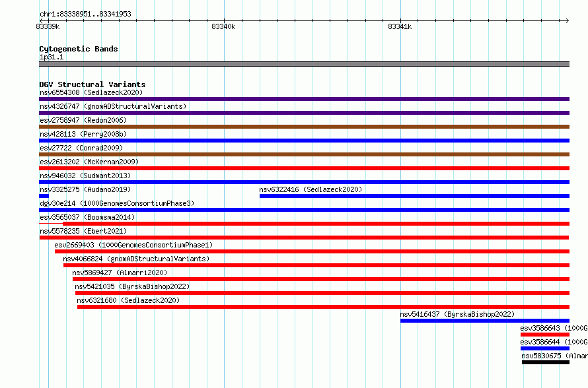Select the esv3565037 (Boomsma2014) label
Viewport: 588px width, 388px height.
click(x=87, y=217)
